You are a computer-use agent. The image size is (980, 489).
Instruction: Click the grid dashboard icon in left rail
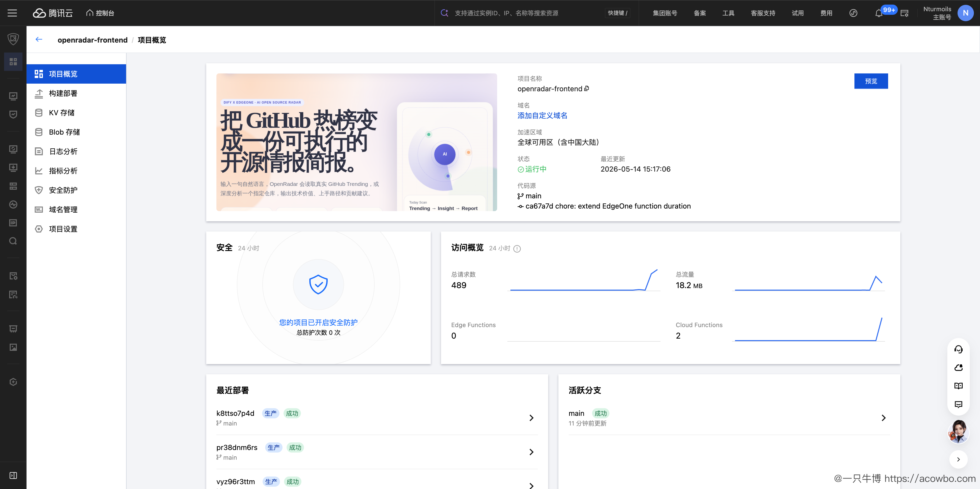[13, 61]
